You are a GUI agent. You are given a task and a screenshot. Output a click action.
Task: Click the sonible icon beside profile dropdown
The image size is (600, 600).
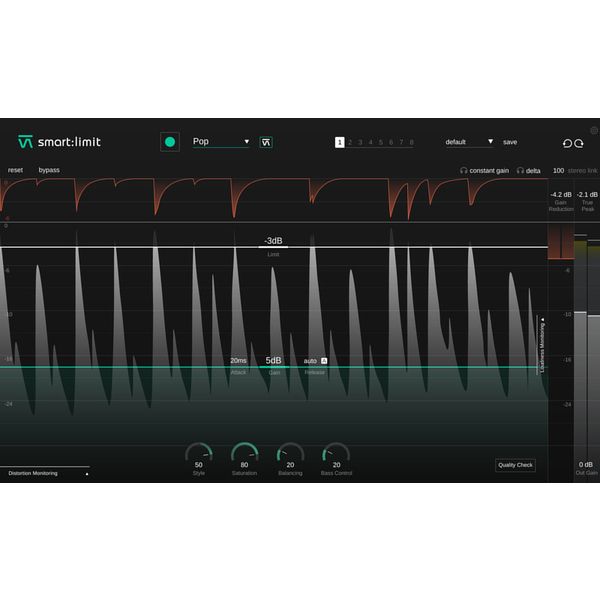pos(266,142)
